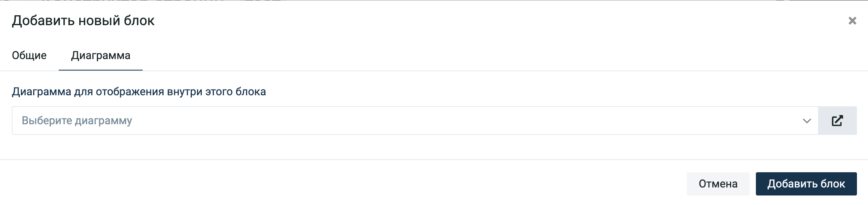Click the gray open-link button at field end

(837, 121)
